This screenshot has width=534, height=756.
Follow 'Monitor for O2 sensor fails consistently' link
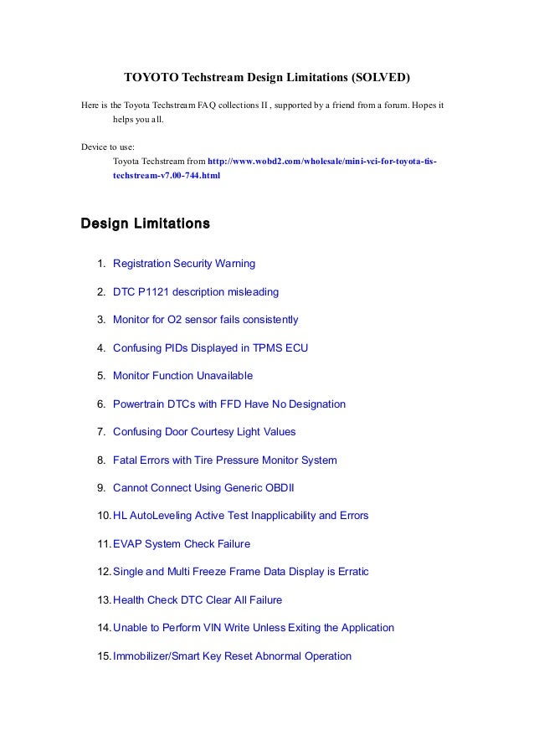pyautogui.click(x=205, y=320)
